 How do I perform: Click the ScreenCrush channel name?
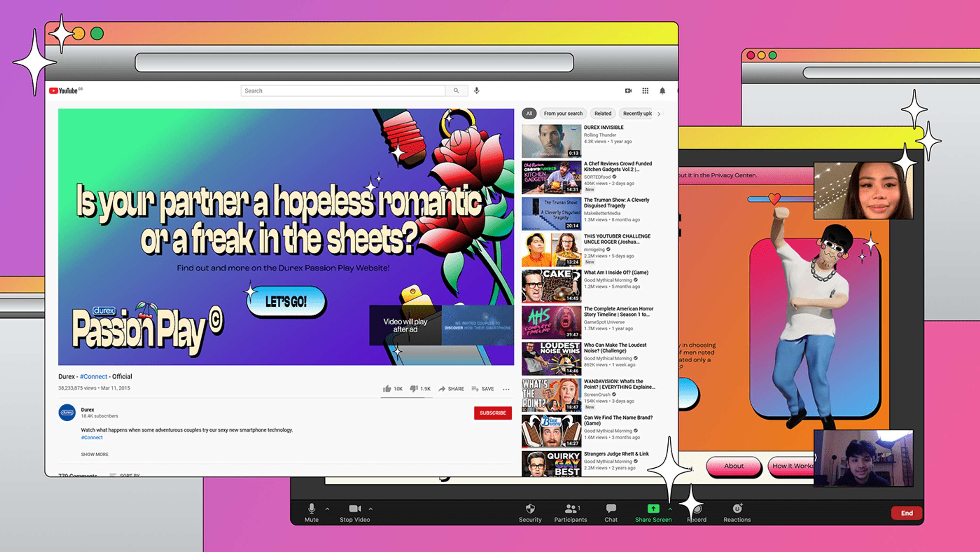[597, 394]
